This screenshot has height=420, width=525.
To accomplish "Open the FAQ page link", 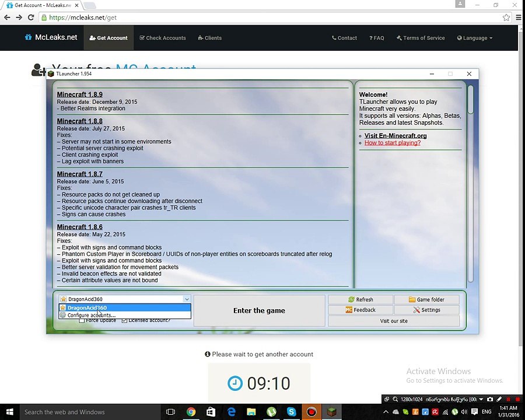I will coord(377,38).
